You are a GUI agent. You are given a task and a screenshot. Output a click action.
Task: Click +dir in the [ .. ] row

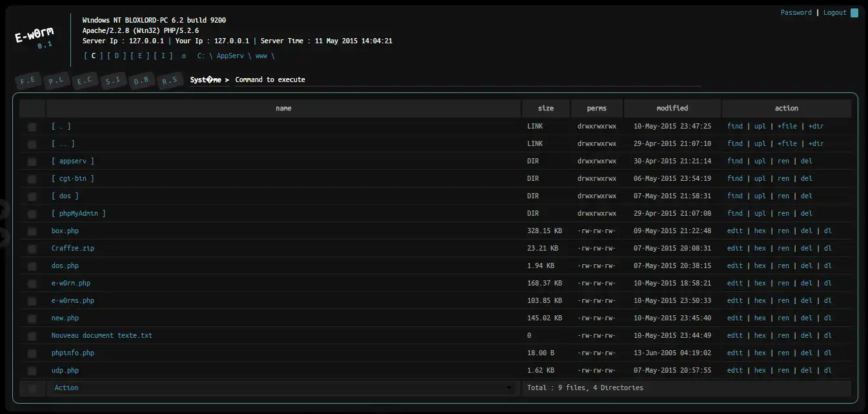pos(816,143)
